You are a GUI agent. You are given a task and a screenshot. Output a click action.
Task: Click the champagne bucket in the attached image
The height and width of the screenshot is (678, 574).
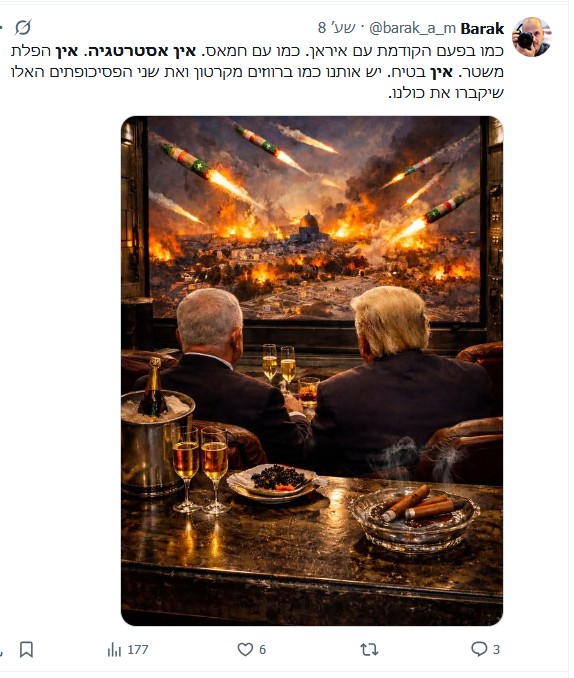click(157, 441)
